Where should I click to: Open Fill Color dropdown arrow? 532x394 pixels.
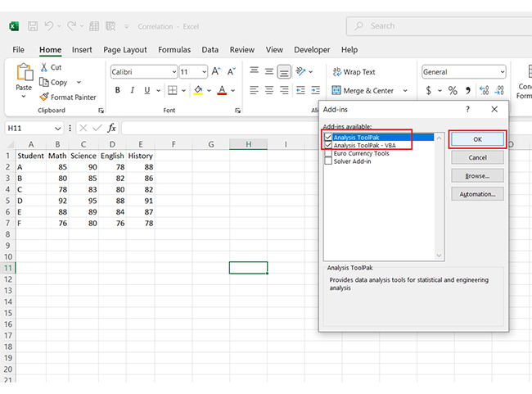tap(209, 90)
